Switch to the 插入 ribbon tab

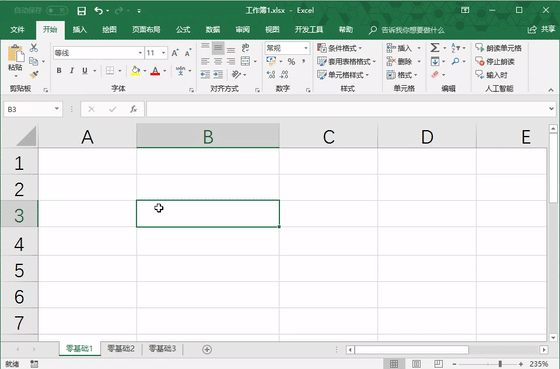coord(80,30)
